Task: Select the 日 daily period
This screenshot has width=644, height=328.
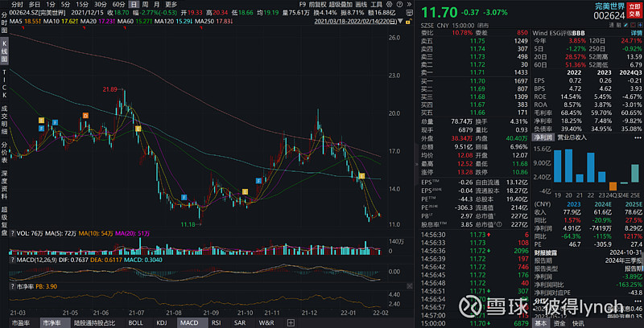Action: coord(134,5)
